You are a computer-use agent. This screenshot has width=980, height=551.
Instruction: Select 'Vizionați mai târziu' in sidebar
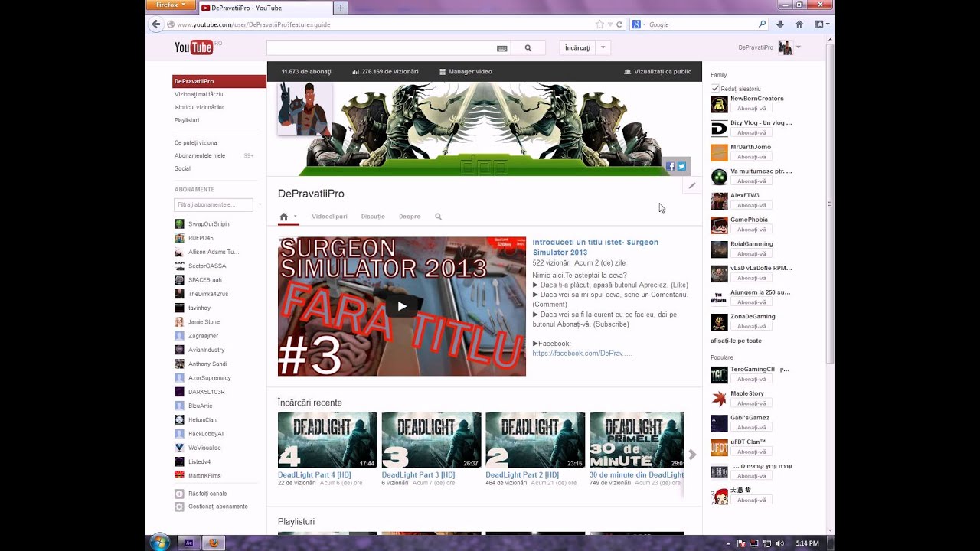point(198,94)
